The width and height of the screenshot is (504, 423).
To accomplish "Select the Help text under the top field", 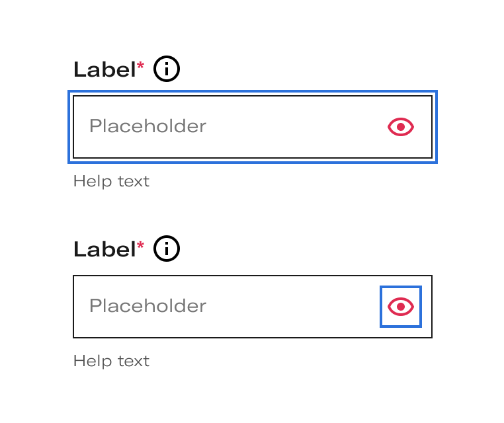I will click(111, 182).
